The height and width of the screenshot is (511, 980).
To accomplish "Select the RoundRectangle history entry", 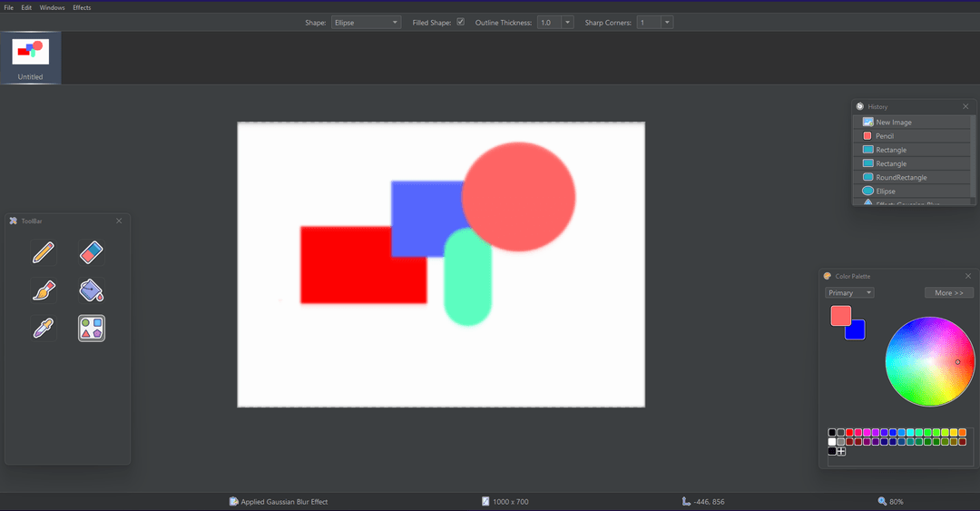I will 913,177.
